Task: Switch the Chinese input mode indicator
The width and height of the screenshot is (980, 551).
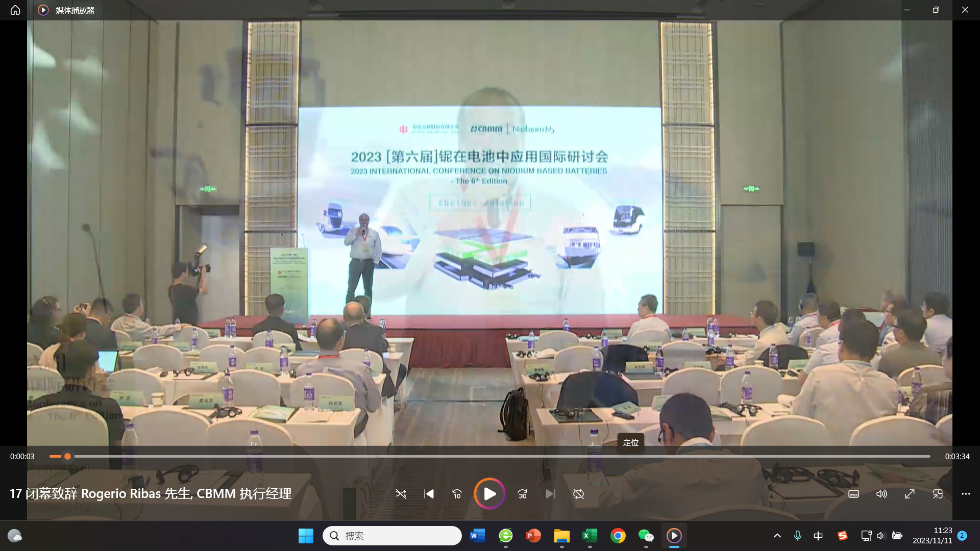Action: point(818,536)
